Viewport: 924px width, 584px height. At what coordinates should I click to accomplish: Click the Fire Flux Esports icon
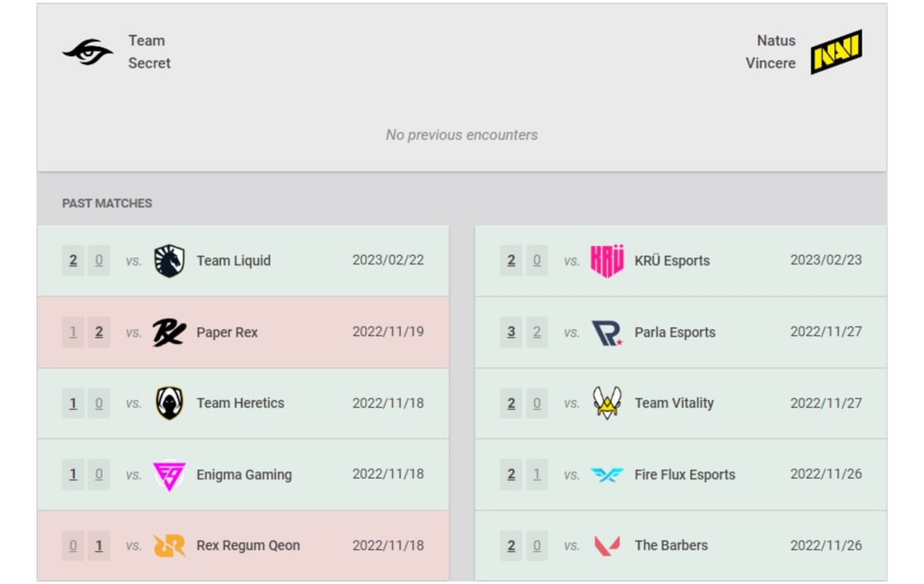click(608, 474)
